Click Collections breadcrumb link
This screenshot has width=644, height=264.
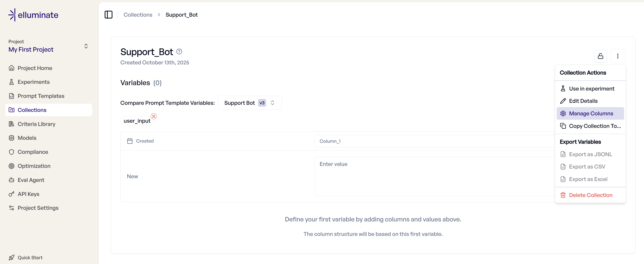coord(138,15)
